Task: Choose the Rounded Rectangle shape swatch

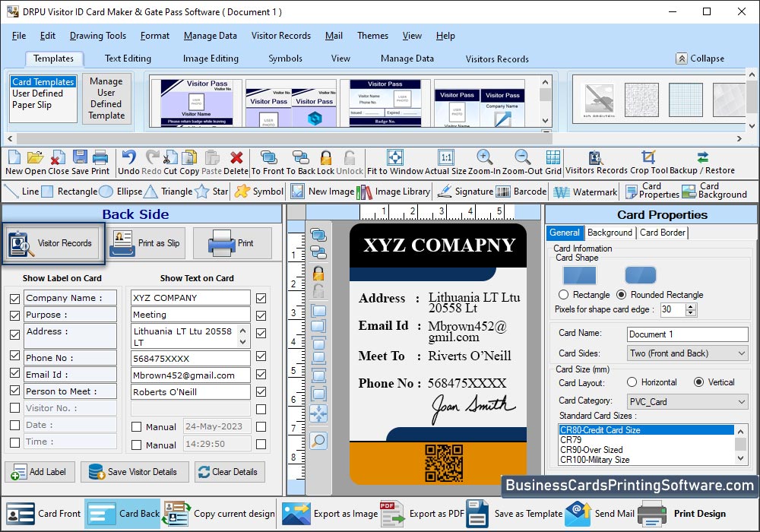Action: click(x=640, y=275)
